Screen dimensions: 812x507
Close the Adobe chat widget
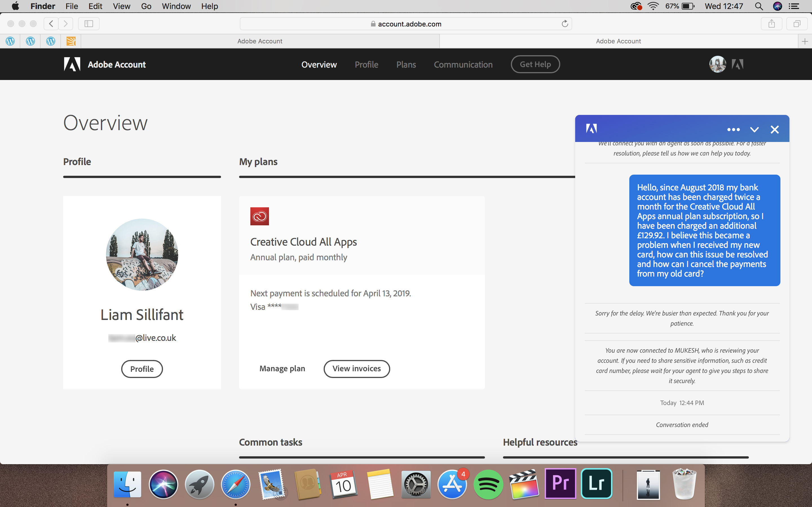(x=775, y=130)
